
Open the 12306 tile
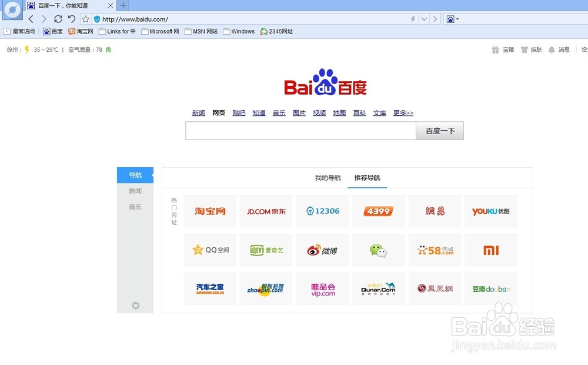click(x=322, y=211)
